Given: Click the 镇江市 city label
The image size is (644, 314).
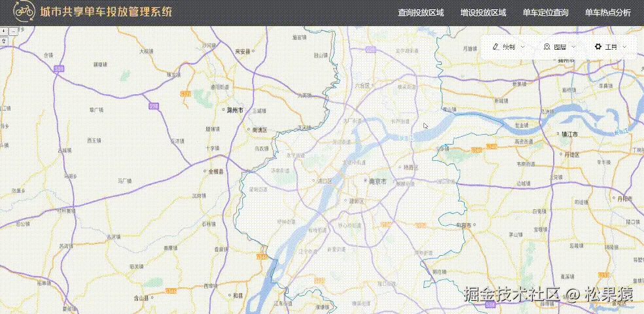Looking at the screenshot, I should (x=569, y=134).
